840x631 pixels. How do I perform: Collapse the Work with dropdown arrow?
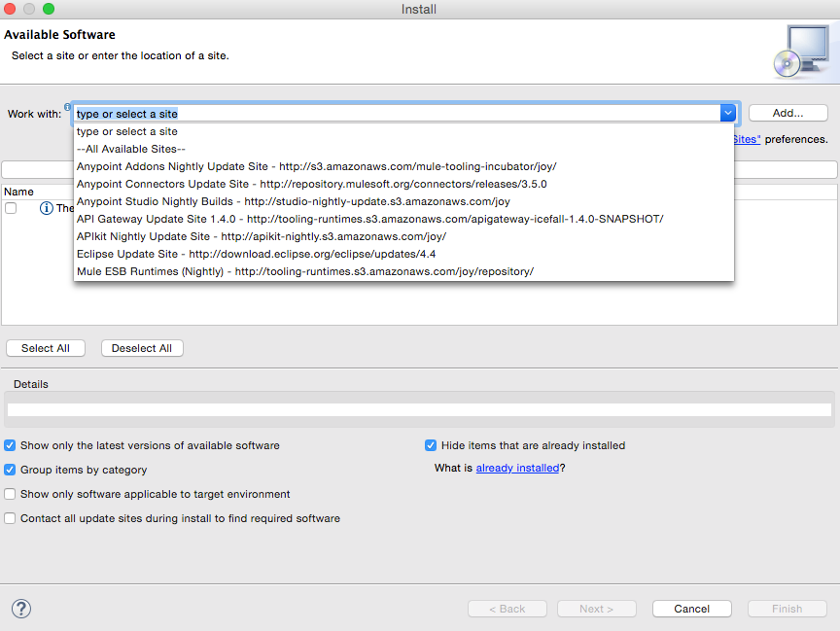[x=727, y=113]
